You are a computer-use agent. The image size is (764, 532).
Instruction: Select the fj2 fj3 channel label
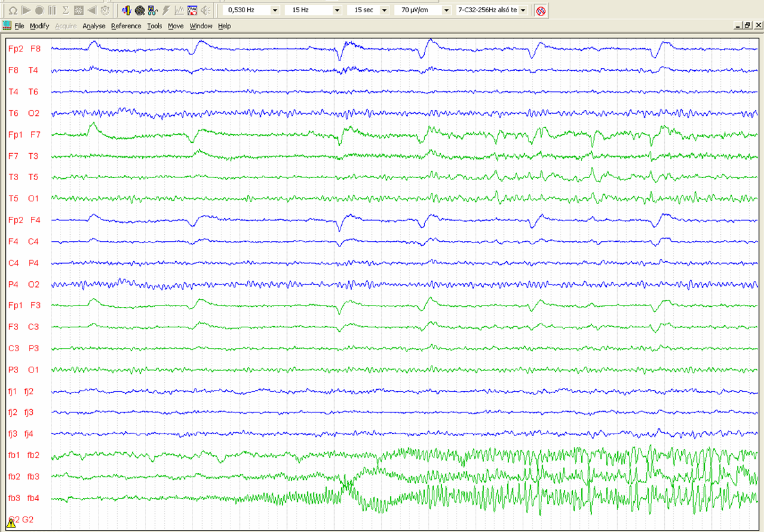coord(21,412)
